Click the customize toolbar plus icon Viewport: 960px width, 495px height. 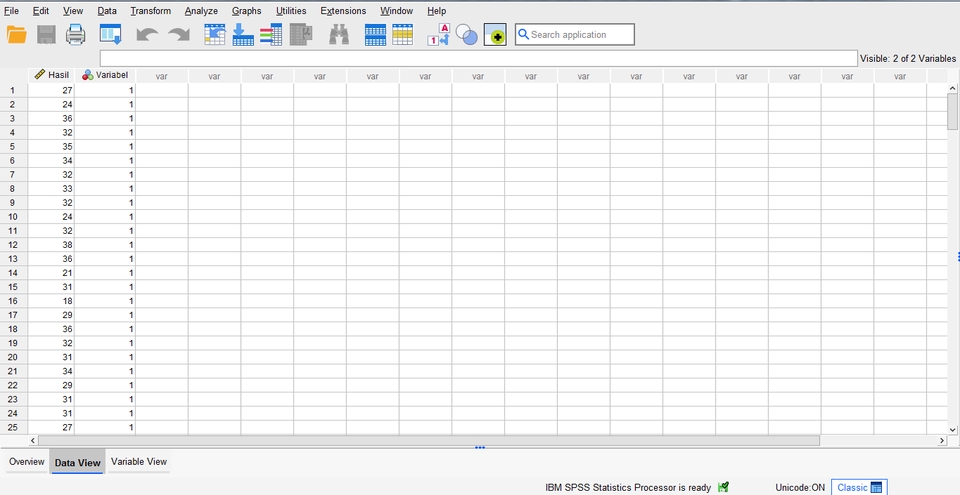[495, 34]
